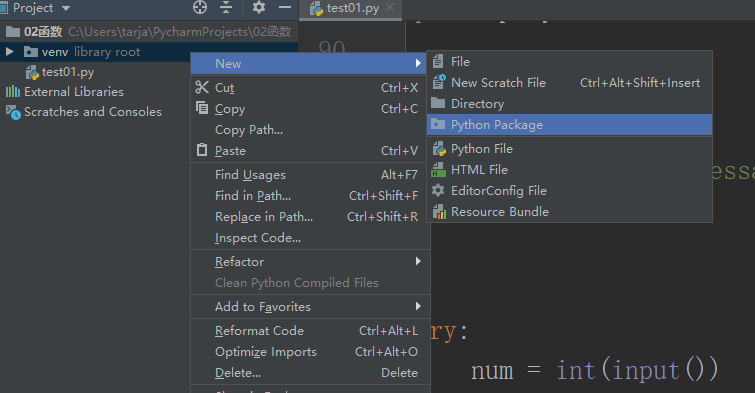Open the New submenu in context menu
Screen dimensions: 755x393
309,64
